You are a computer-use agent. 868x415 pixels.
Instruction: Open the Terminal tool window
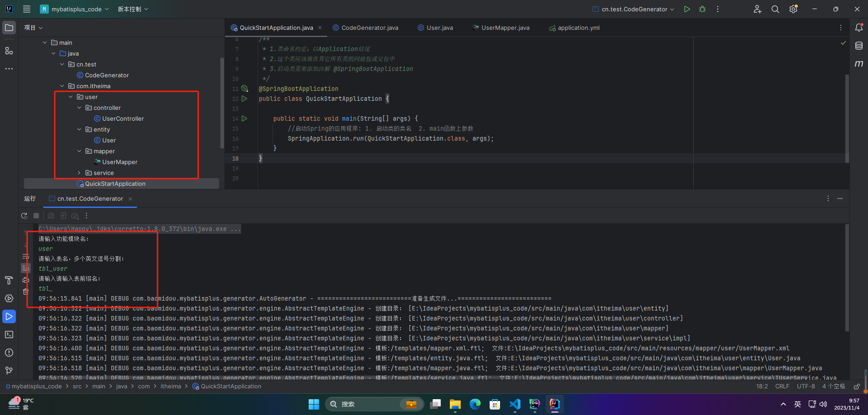coord(9,335)
